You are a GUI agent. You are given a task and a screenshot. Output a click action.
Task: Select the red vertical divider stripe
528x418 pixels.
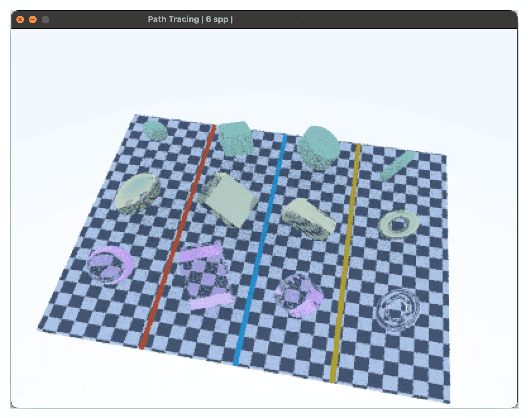[178, 237]
